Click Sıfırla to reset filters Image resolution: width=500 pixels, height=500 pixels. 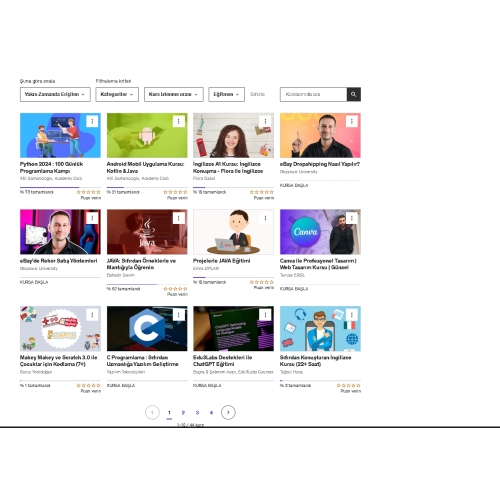[257, 94]
